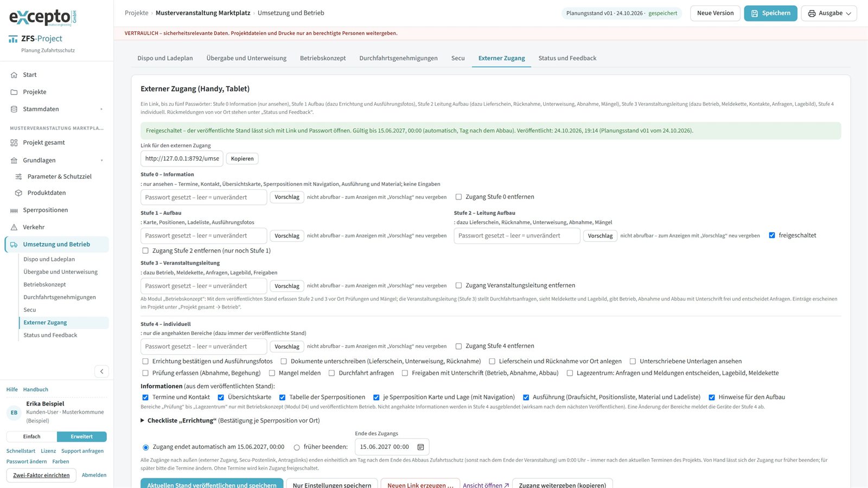Open Handbuch link in sidebar

coord(36,389)
